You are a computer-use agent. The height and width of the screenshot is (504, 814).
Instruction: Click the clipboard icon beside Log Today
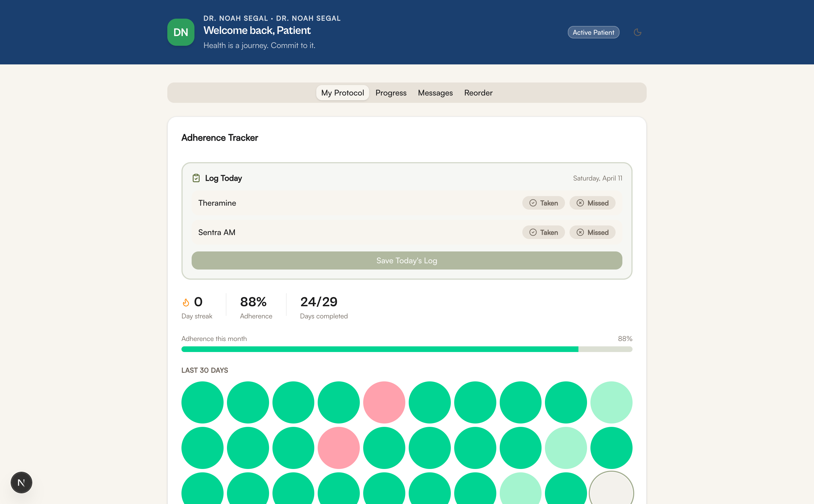click(196, 178)
